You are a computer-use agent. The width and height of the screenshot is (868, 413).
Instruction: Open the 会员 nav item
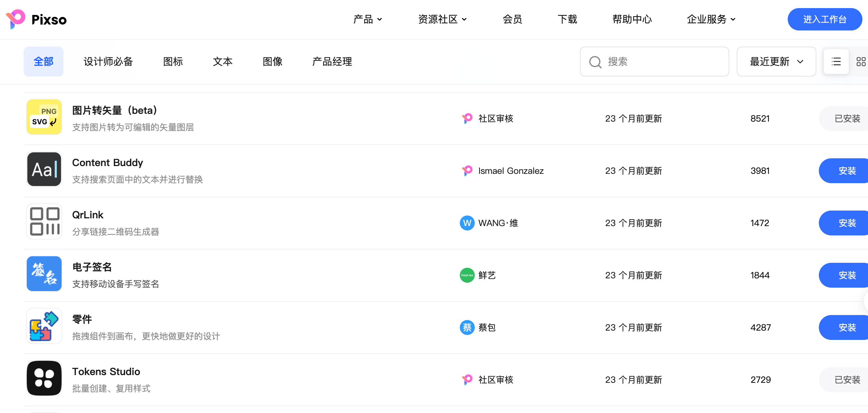(x=512, y=19)
